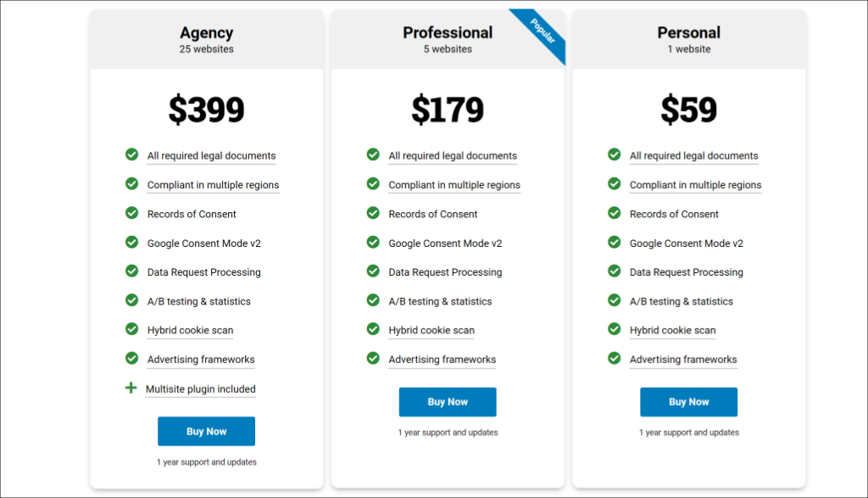Viewport: 868px width, 498px height.
Task: Click the checkmark next to Professional's Hybrid cookie scan
Action: point(373,329)
